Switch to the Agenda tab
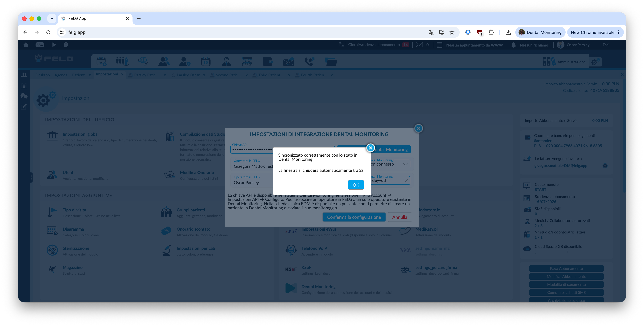 (61, 75)
